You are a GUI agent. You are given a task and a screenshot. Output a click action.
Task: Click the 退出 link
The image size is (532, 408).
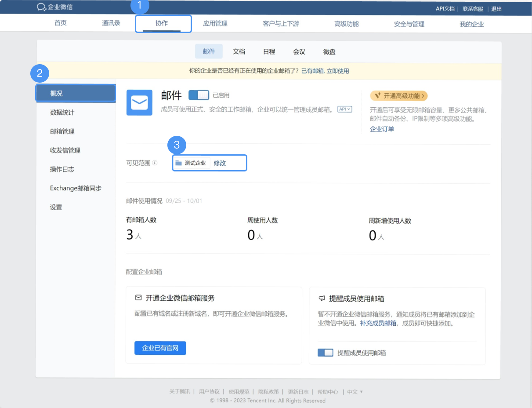click(496, 9)
